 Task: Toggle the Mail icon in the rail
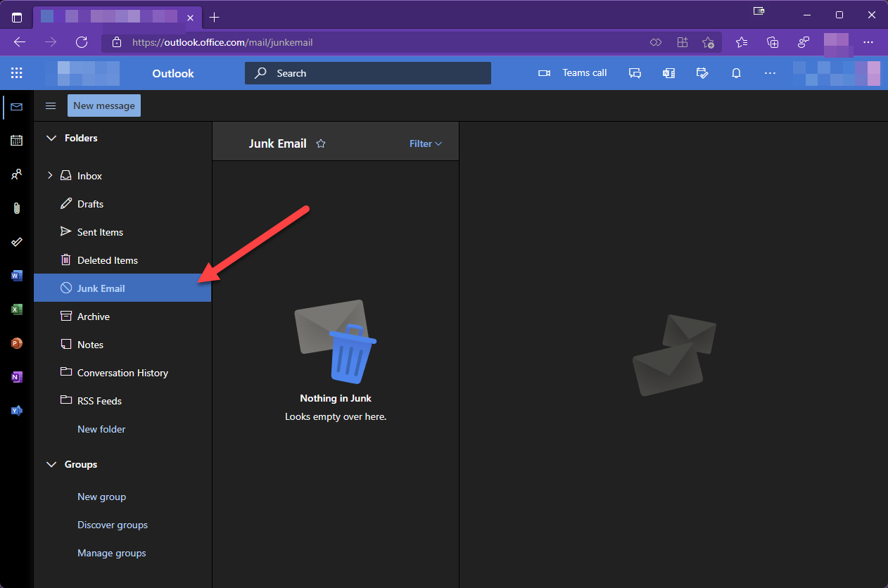click(16, 106)
